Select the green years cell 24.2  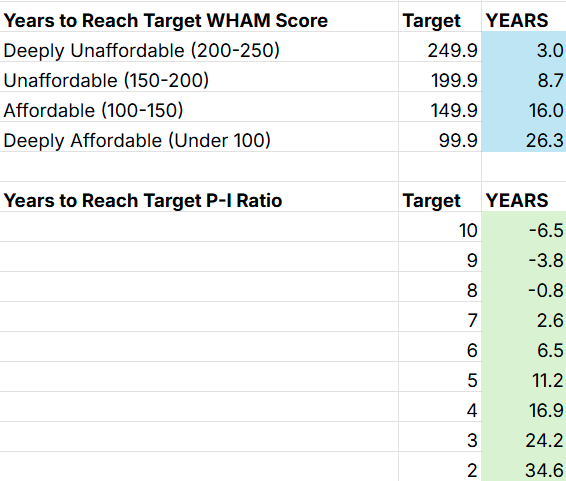524,436
